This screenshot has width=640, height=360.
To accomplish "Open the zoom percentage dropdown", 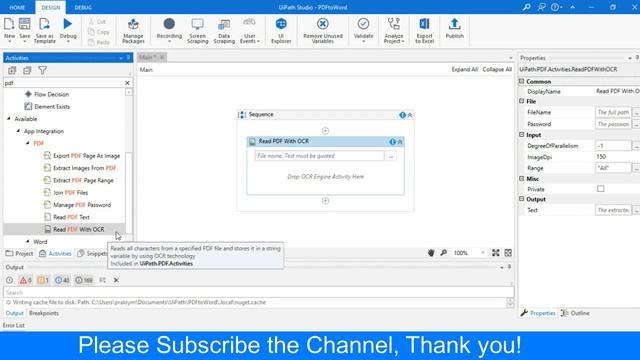I will tap(483, 253).
